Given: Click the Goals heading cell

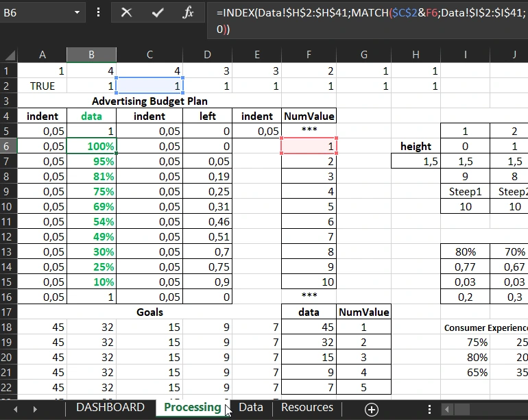Looking at the screenshot, I should point(149,312).
